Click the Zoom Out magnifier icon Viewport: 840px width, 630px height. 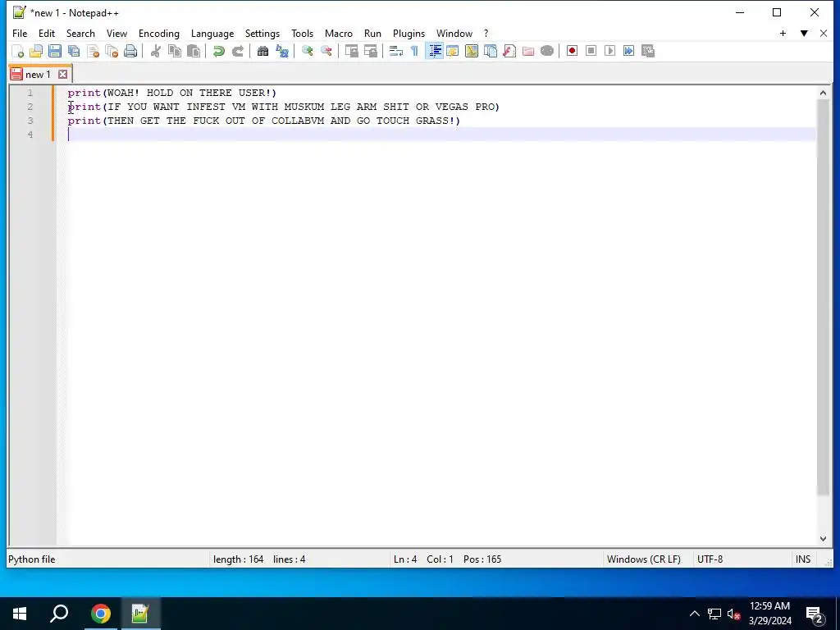pos(326,51)
